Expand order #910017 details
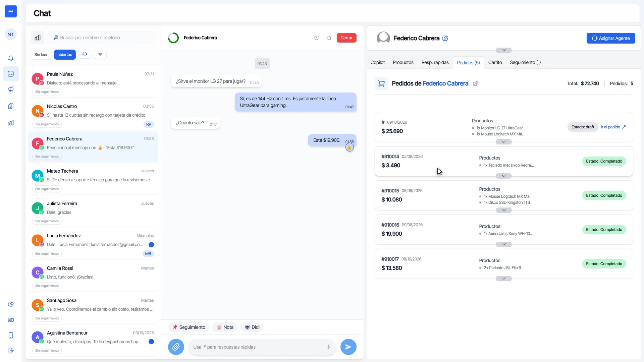 point(504,279)
